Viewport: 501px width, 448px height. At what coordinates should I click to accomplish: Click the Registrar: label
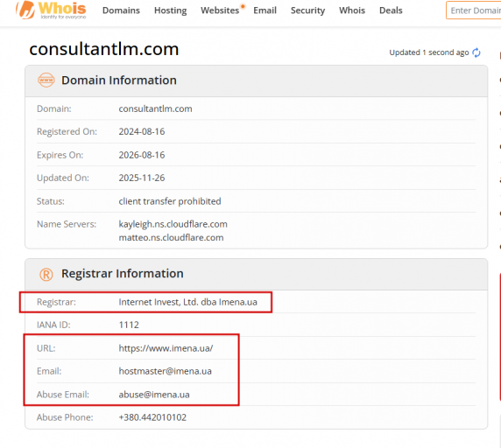[x=56, y=302]
